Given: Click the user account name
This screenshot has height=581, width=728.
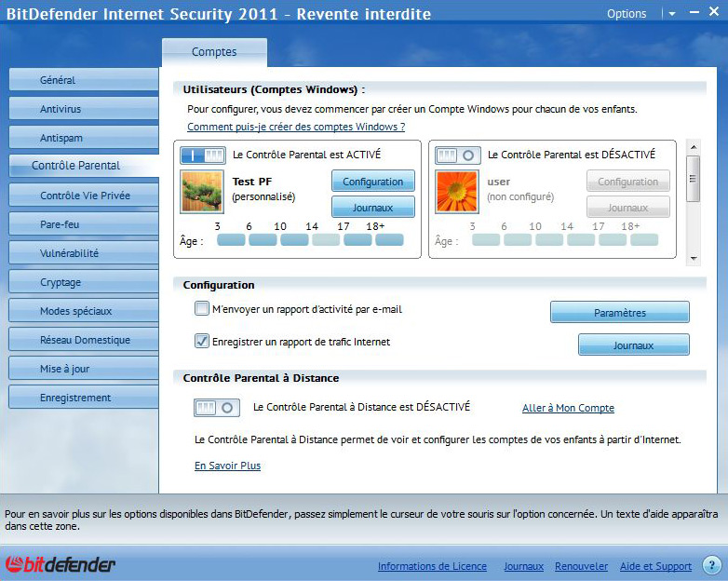Looking at the screenshot, I should coord(499,182).
